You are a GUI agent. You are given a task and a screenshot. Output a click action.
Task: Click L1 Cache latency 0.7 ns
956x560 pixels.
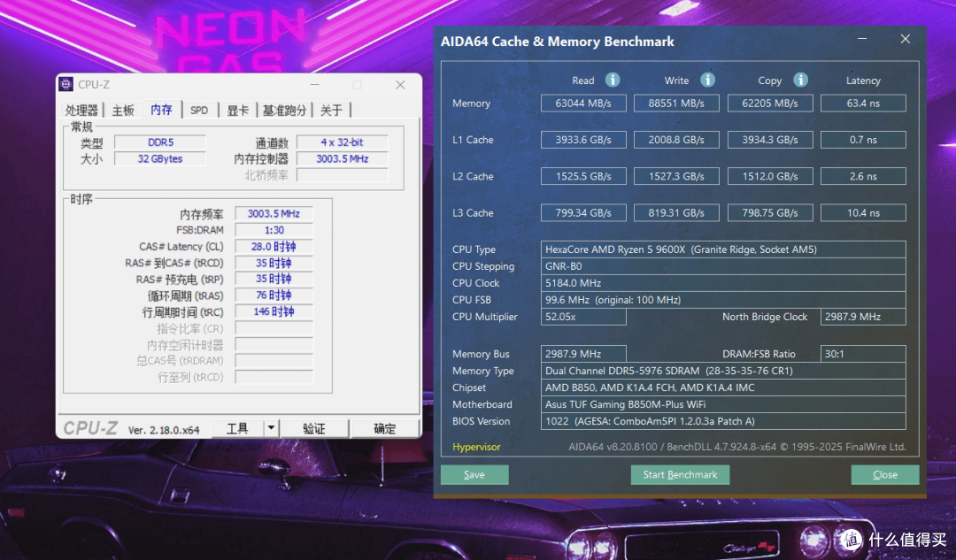pyautogui.click(x=863, y=140)
